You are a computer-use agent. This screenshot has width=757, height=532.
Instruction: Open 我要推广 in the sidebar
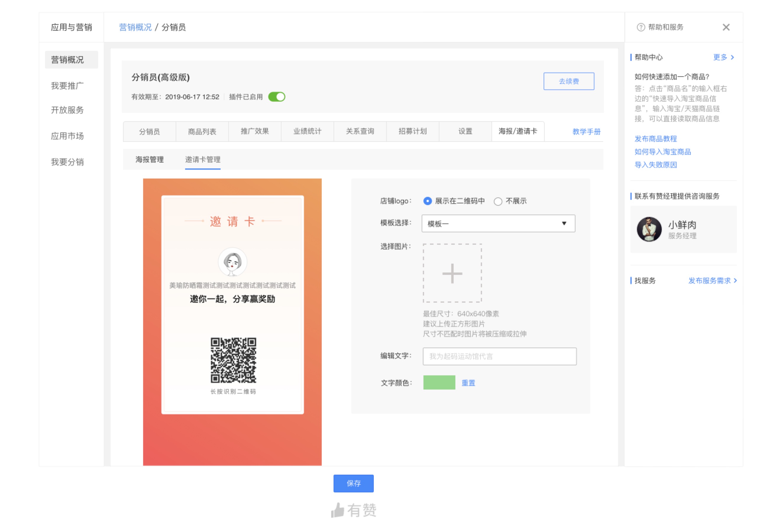click(68, 86)
